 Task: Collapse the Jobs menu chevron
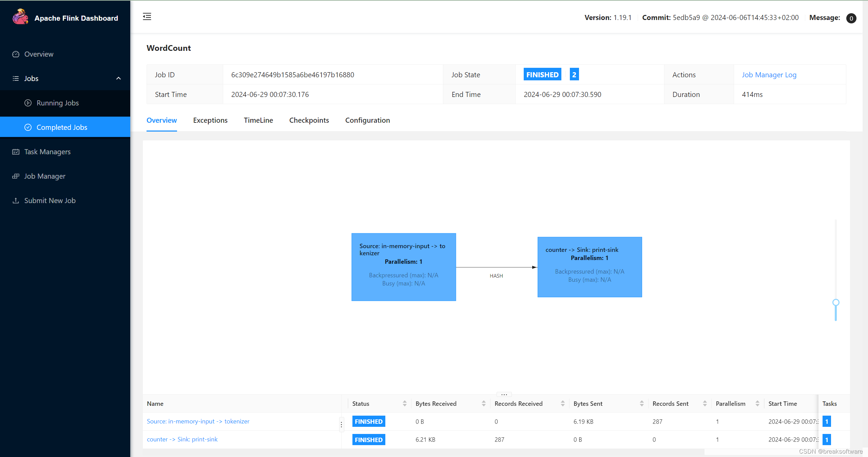[x=118, y=78]
